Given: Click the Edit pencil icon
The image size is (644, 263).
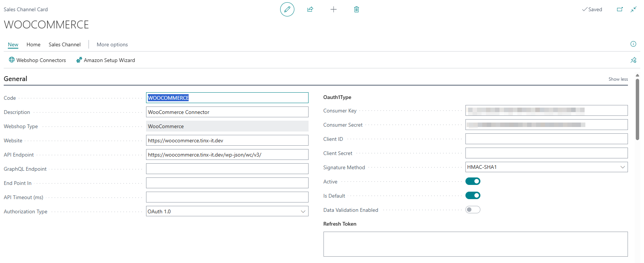Looking at the screenshot, I should 287,9.
